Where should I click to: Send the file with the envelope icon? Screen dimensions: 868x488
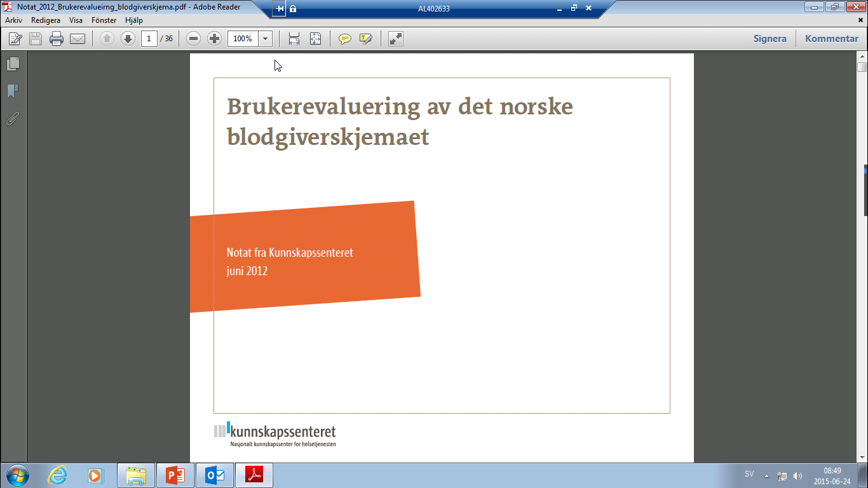[x=78, y=39]
